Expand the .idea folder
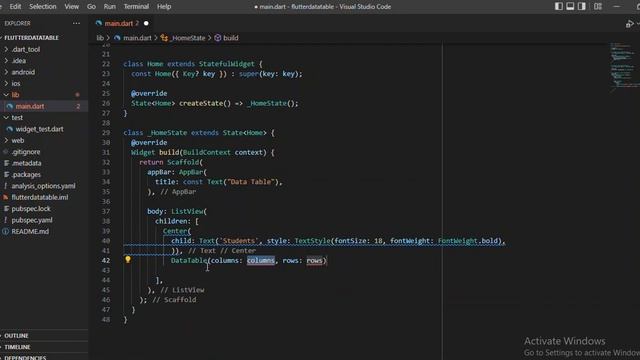 (x=18, y=61)
